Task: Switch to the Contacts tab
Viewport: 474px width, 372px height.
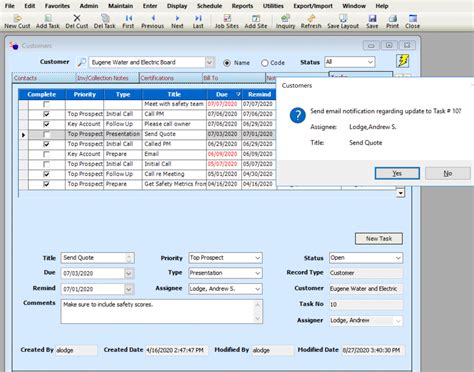Action: pyautogui.click(x=44, y=78)
